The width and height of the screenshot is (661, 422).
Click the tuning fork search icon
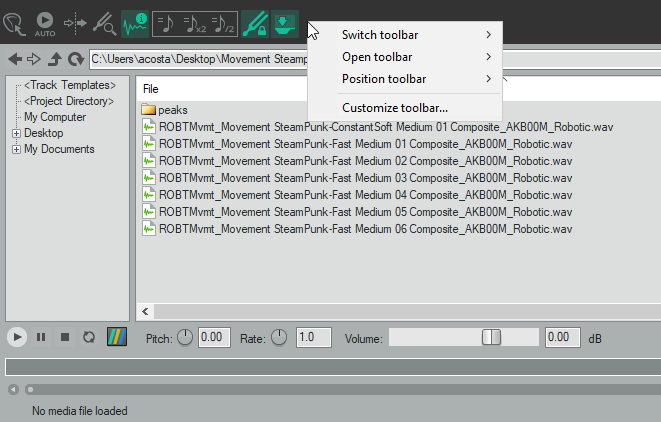click(x=103, y=20)
